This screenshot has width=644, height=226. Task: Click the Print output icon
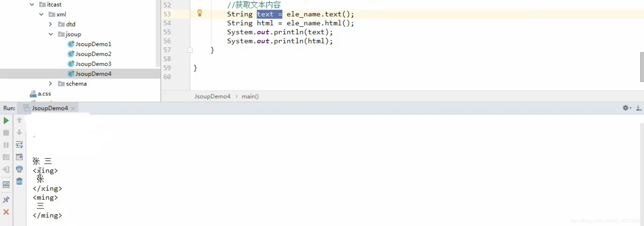19,169
